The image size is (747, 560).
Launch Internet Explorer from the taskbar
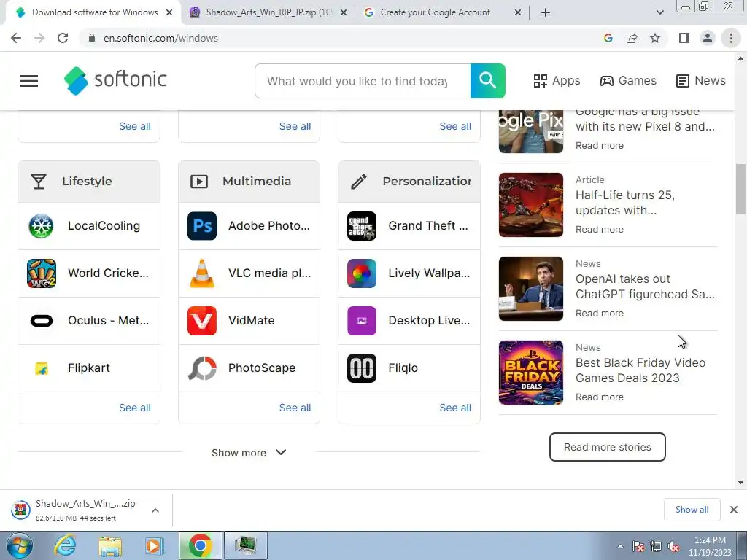[x=65, y=545]
